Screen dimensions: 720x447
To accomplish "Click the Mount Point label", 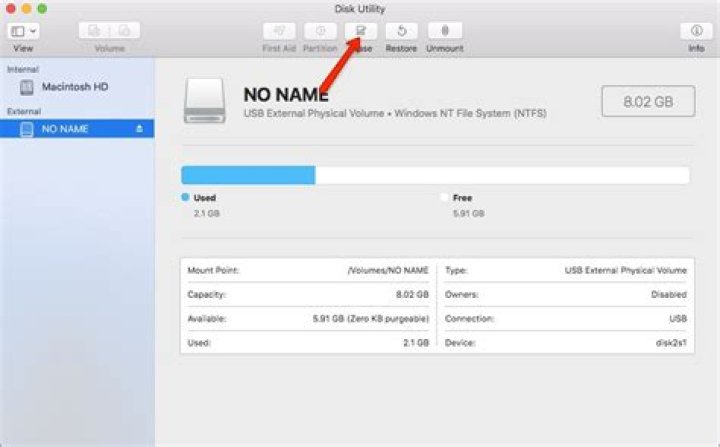I will [x=213, y=270].
